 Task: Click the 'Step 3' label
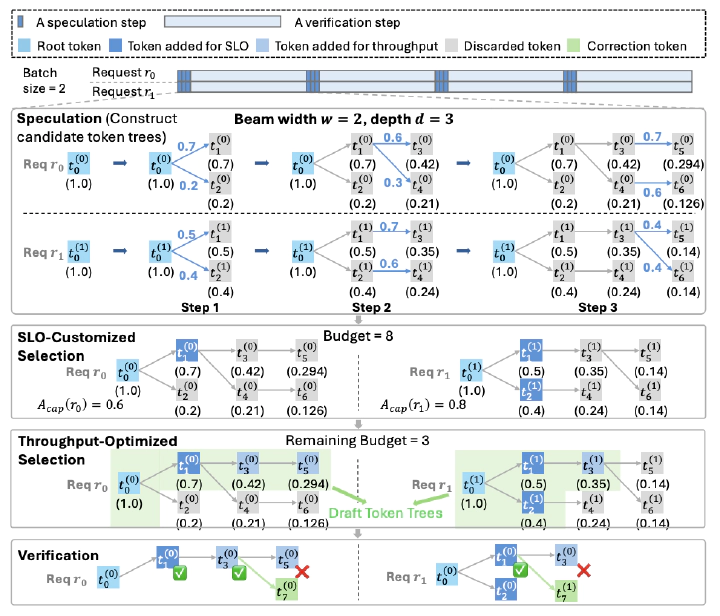click(597, 307)
